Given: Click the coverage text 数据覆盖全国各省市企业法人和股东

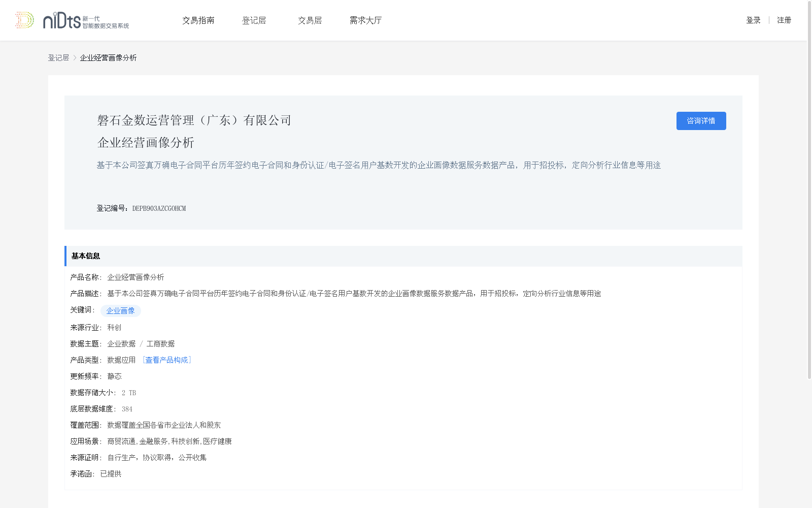Looking at the screenshot, I should tap(164, 425).
